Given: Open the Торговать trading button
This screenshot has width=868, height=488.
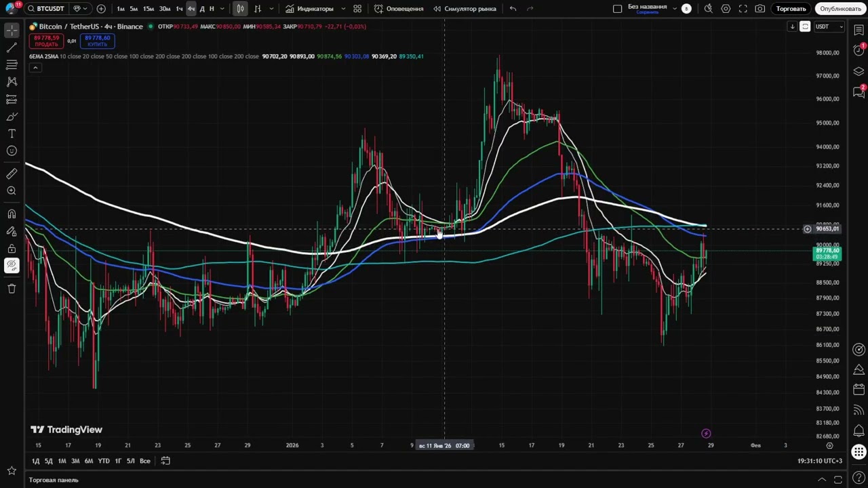Looking at the screenshot, I should point(791,9).
